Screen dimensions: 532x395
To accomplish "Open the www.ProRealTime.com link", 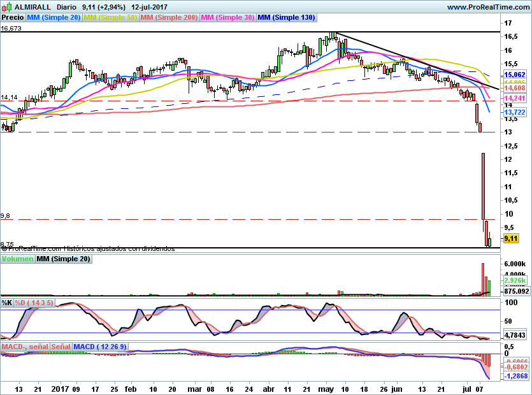I will [487, 7].
